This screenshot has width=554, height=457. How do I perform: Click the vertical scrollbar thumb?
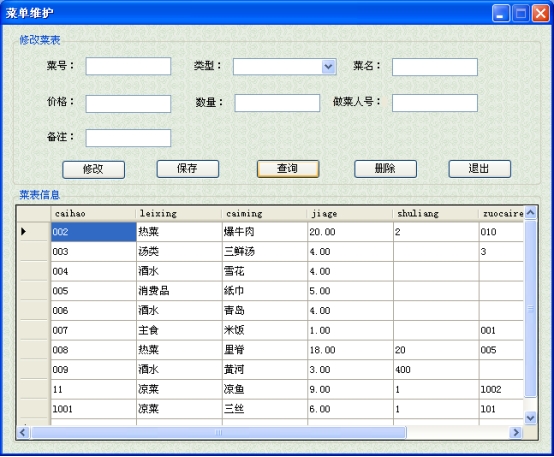530,309
